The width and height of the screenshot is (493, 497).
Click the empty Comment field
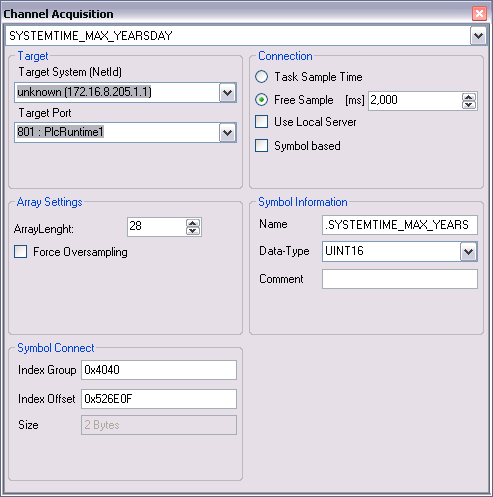400,279
